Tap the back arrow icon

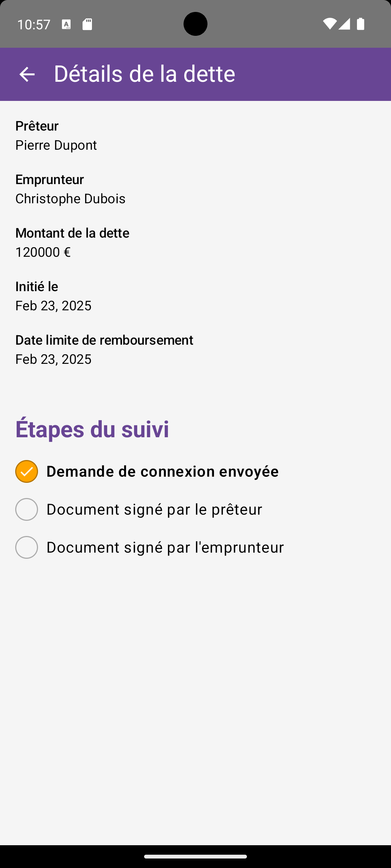point(27,75)
